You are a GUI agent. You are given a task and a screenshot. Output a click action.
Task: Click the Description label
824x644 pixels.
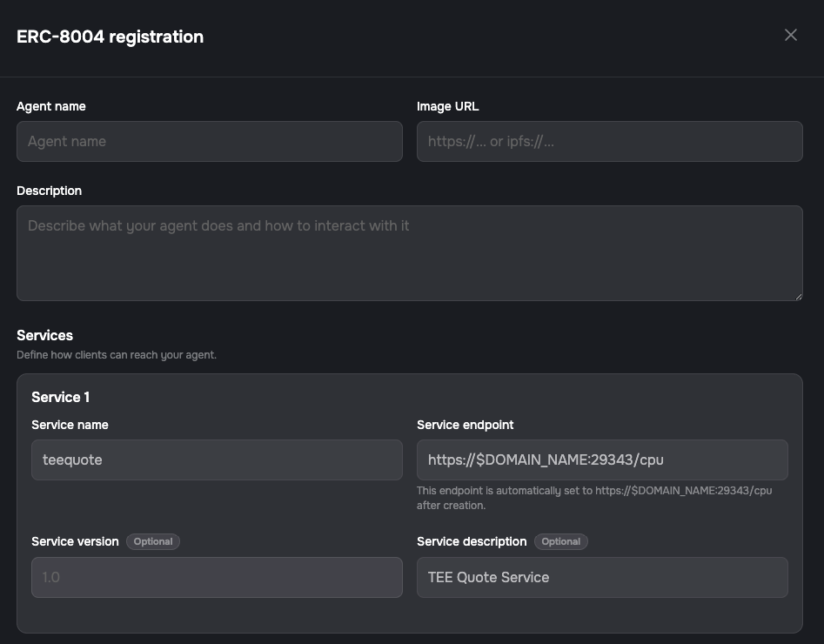(x=49, y=191)
